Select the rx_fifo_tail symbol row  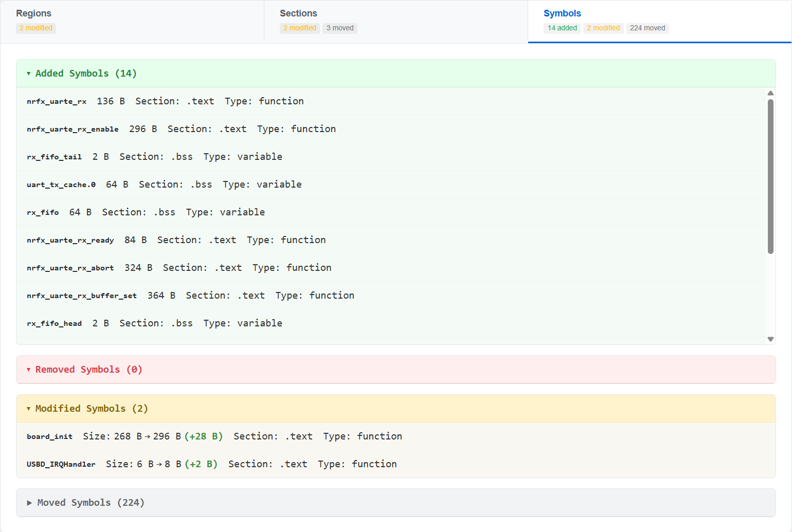(391, 157)
